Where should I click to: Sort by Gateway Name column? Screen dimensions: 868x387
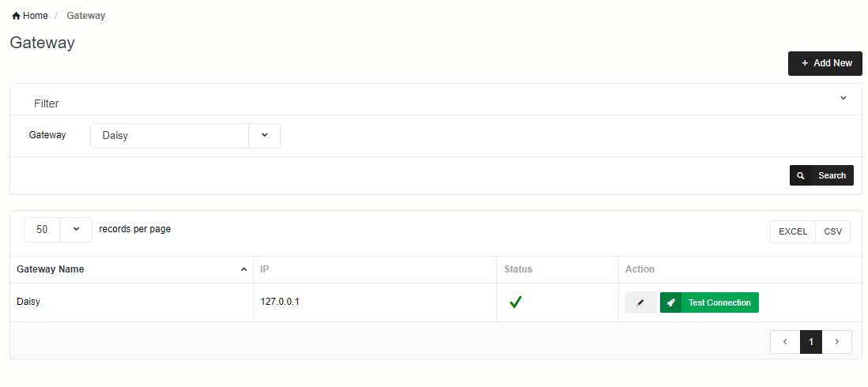pyautogui.click(x=51, y=269)
